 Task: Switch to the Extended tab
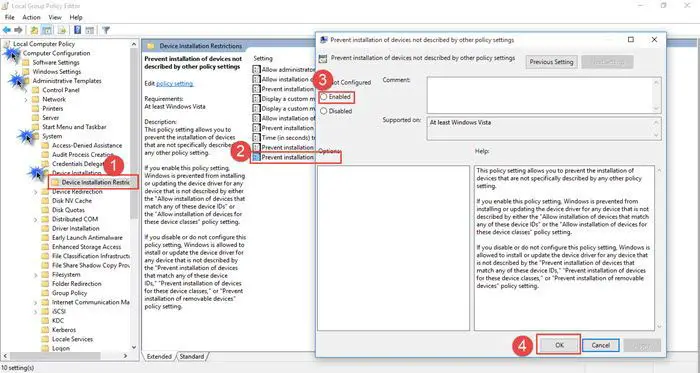pyautogui.click(x=159, y=356)
